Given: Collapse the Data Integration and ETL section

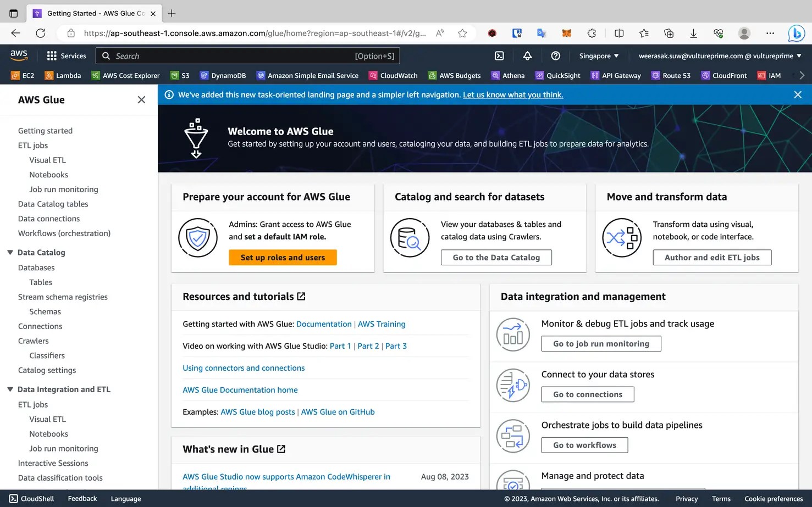Looking at the screenshot, I should [x=10, y=389].
